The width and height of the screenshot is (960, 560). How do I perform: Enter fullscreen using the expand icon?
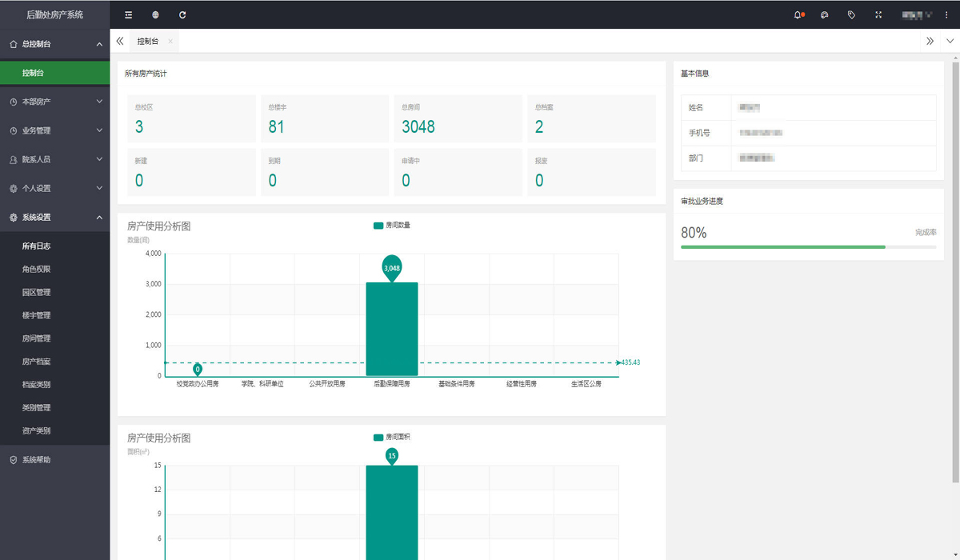pos(878,14)
